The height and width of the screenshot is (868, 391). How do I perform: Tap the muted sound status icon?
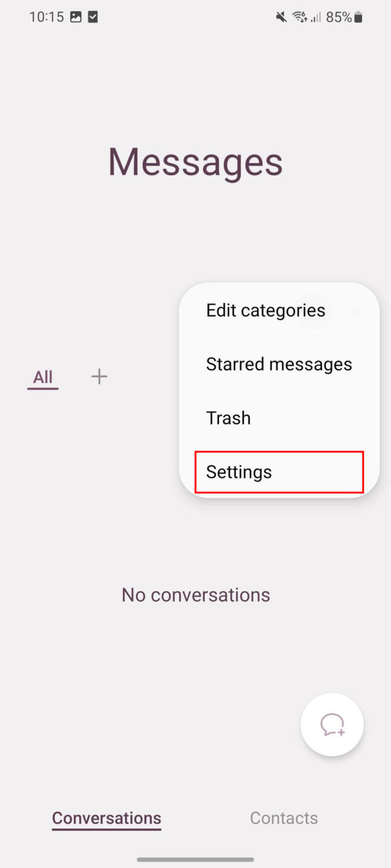pyautogui.click(x=281, y=17)
